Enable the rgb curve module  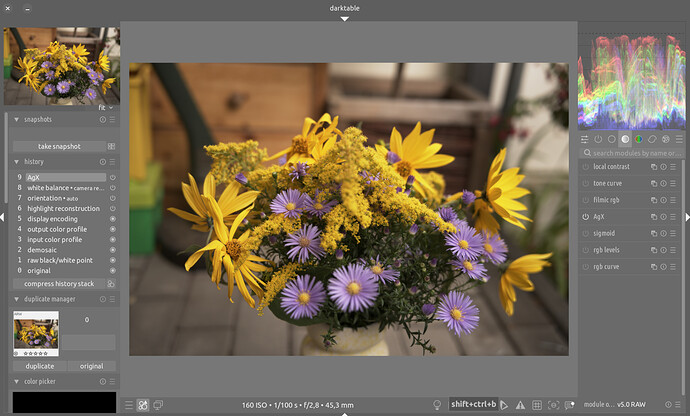coord(586,267)
